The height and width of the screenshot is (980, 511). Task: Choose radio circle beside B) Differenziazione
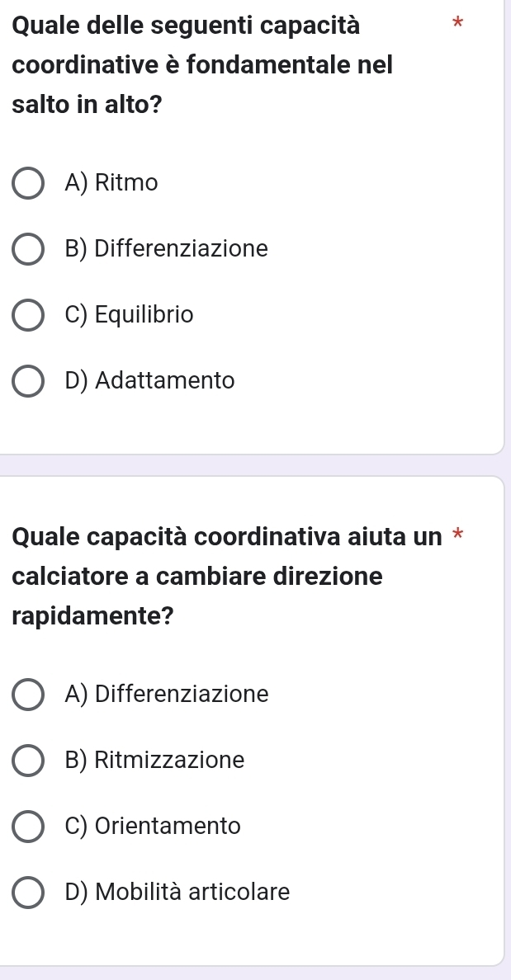28,249
